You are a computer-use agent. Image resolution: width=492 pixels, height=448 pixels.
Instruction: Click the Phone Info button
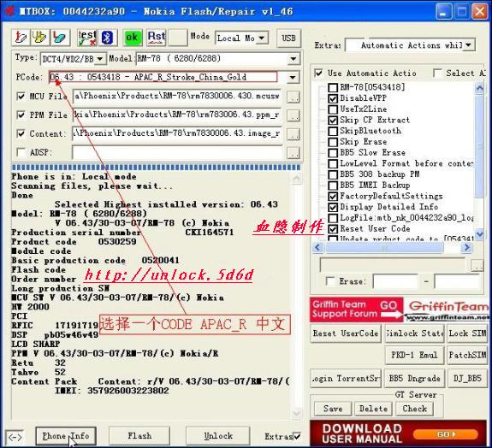(x=66, y=436)
